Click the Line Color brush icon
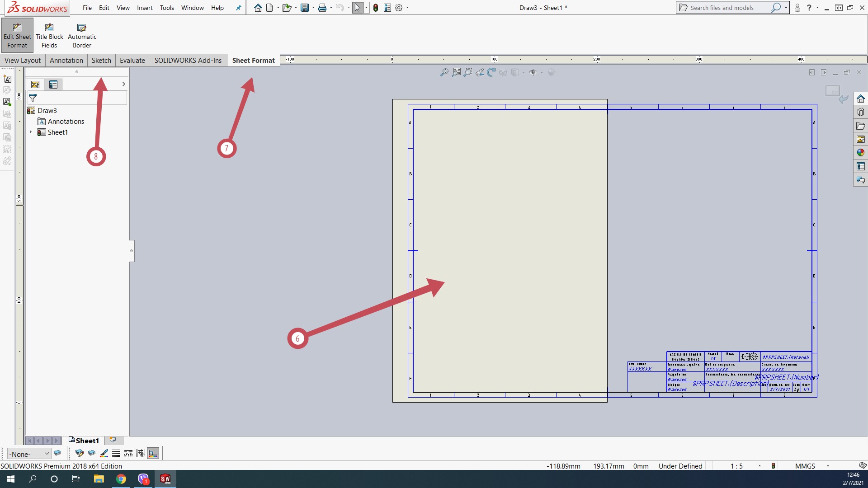 104,453
